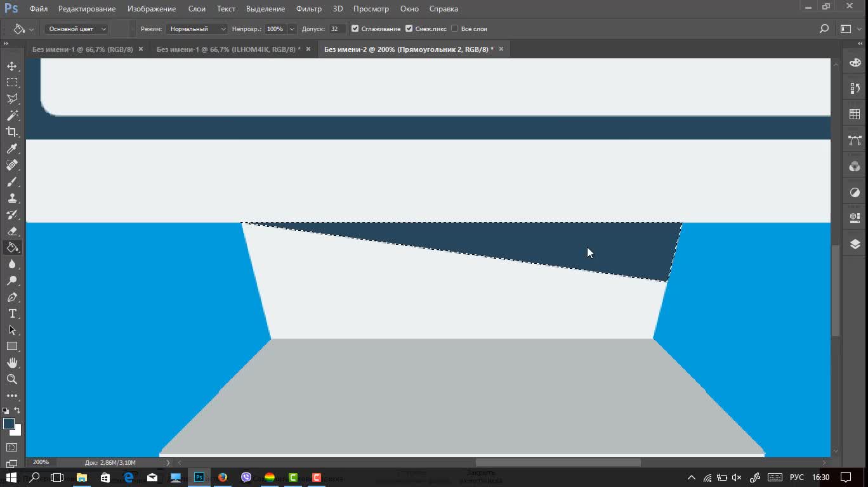Select the Horizontal Type tool
The image size is (868, 487).
tap(12, 313)
